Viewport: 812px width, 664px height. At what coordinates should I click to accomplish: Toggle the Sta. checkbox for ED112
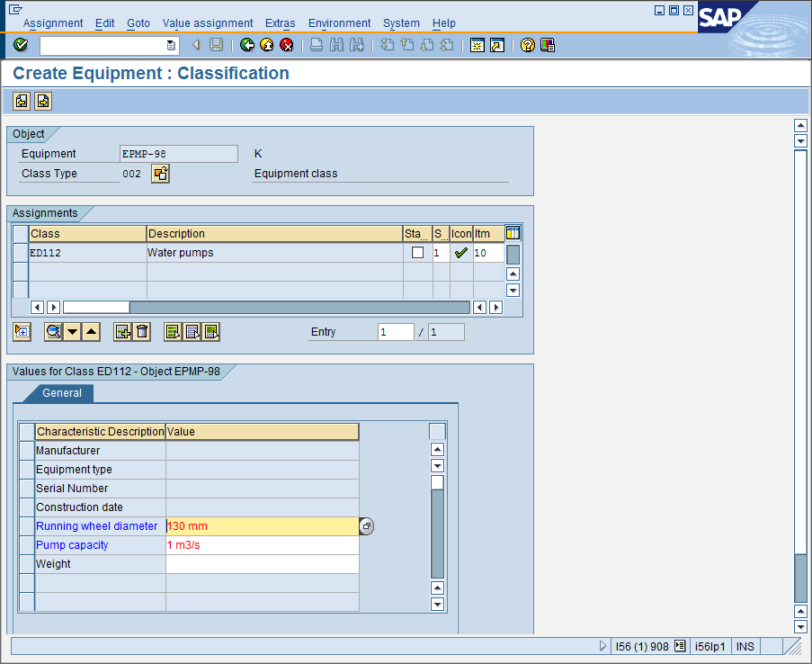(417, 253)
